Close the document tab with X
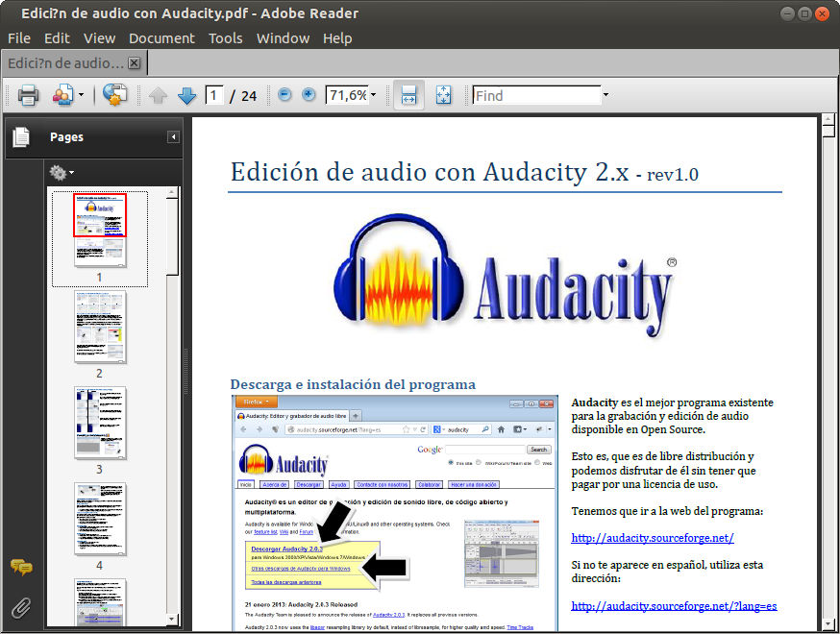Image resolution: width=840 pixels, height=634 pixels. click(x=135, y=63)
